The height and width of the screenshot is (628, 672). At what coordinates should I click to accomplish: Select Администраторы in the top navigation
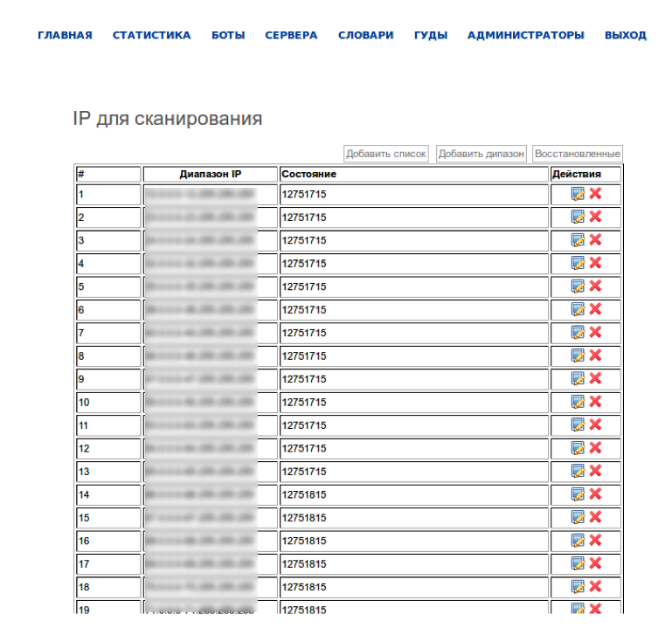(x=525, y=36)
